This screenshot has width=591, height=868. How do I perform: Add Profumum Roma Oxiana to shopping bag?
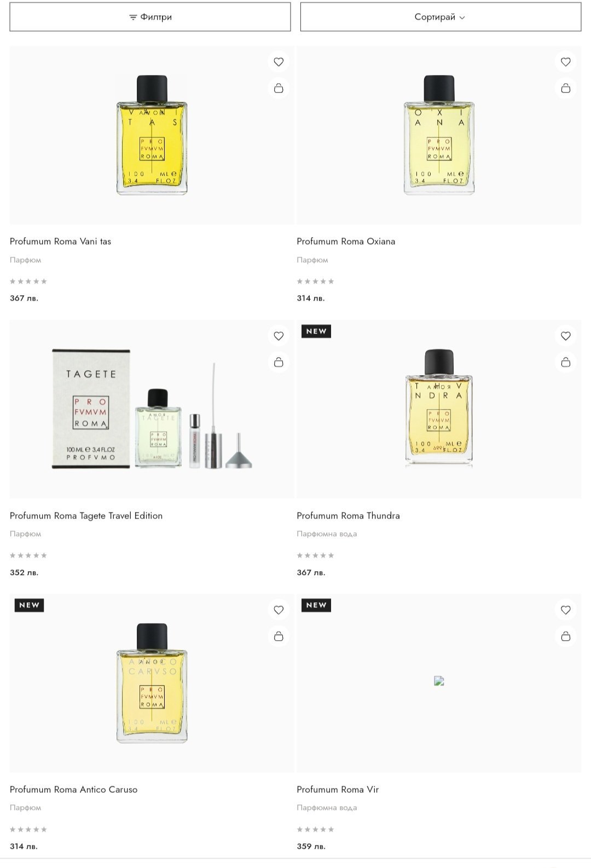tap(565, 88)
